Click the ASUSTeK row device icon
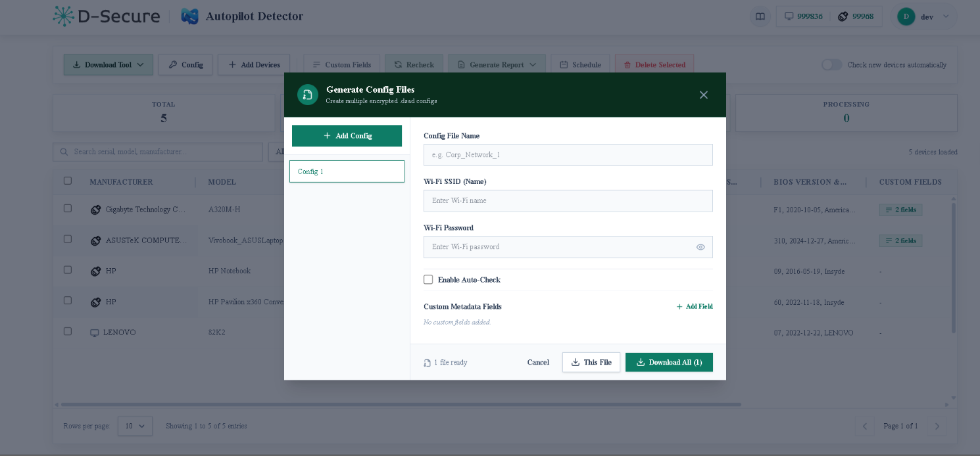The image size is (980, 456). pyautogui.click(x=95, y=240)
